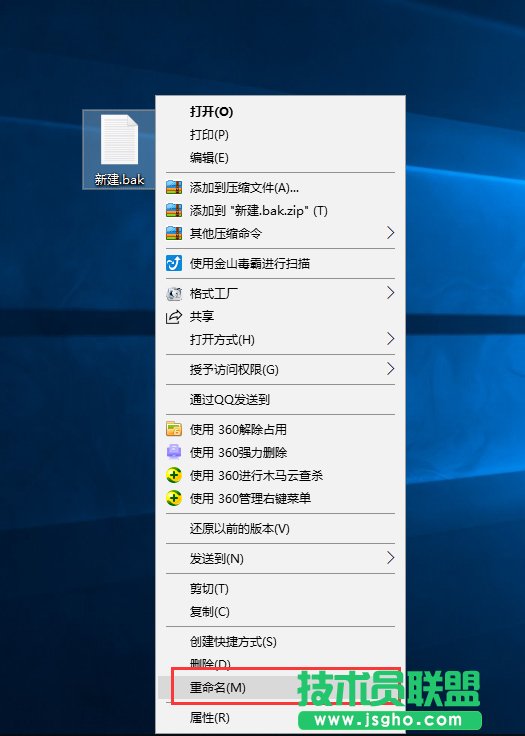The height and width of the screenshot is (736, 525).
Task: Choose 删除(D) from the context menu
Action: [x=280, y=664]
